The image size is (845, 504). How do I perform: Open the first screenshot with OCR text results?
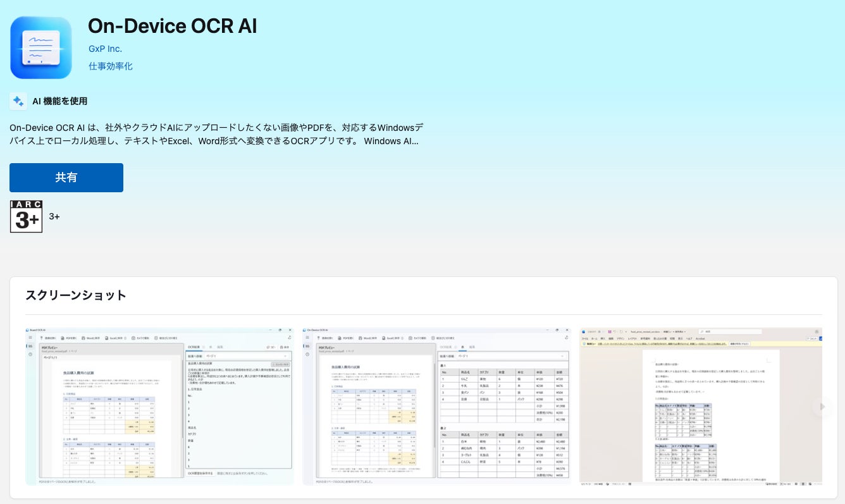pos(159,406)
